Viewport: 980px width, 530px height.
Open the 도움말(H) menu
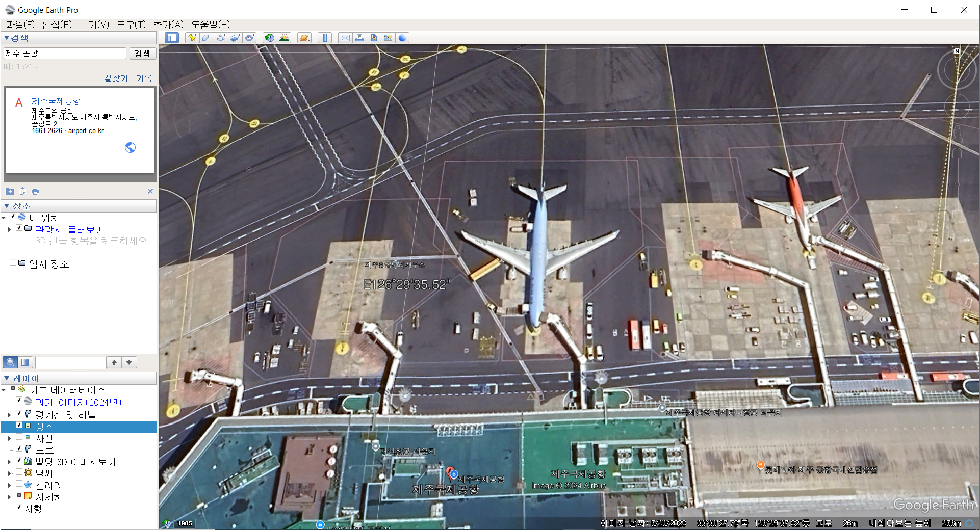click(x=210, y=24)
